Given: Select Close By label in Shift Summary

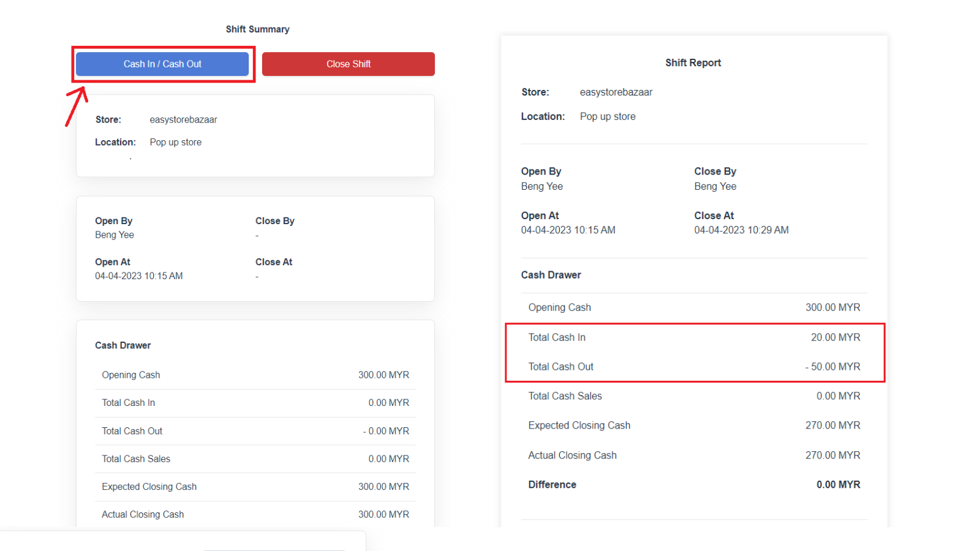Looking at the screenshot, I should coord(275,220).
